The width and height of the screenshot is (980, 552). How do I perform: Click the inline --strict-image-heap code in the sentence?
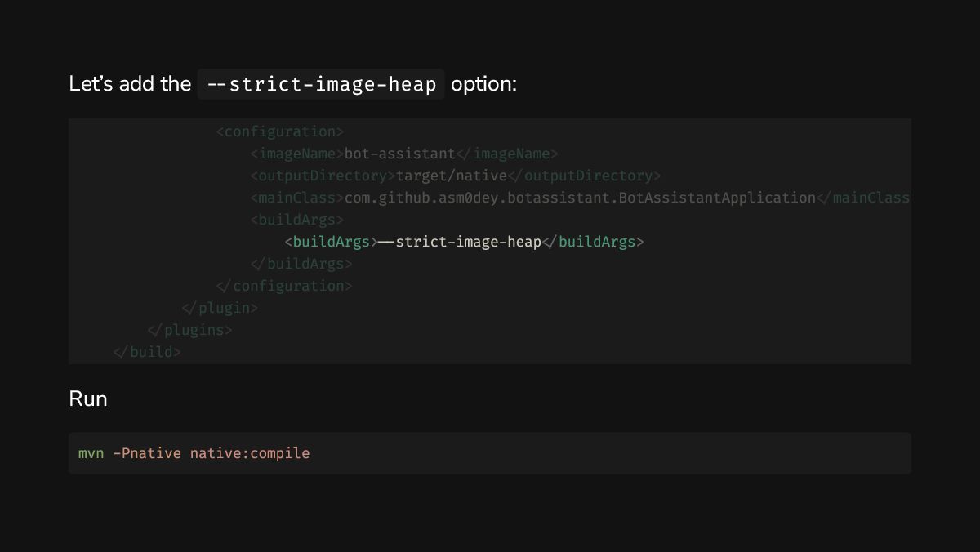click(x=321, y=84)
